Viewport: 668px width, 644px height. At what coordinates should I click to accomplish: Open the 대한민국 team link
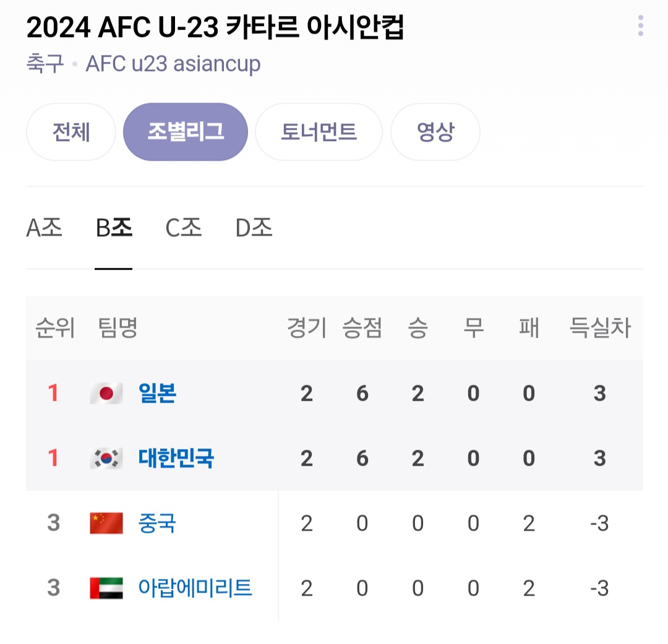pyautogui.click(x=176, y=458)
